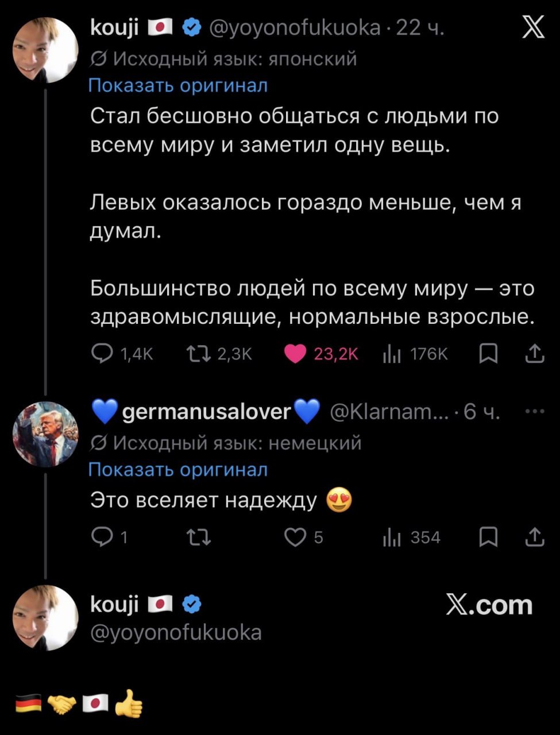The image size is (560, 735).
Task: Reply to kouji's main post
Action: pyautogui.click(x=102, y=354)
